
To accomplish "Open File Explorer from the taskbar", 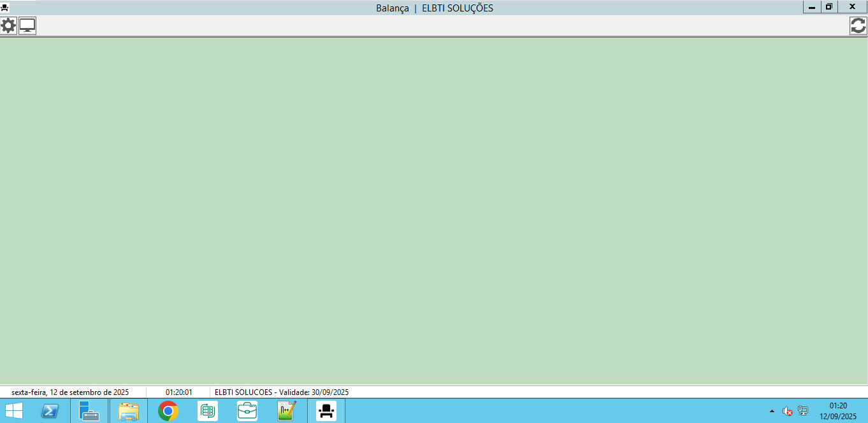I will [x=128, y=411].
